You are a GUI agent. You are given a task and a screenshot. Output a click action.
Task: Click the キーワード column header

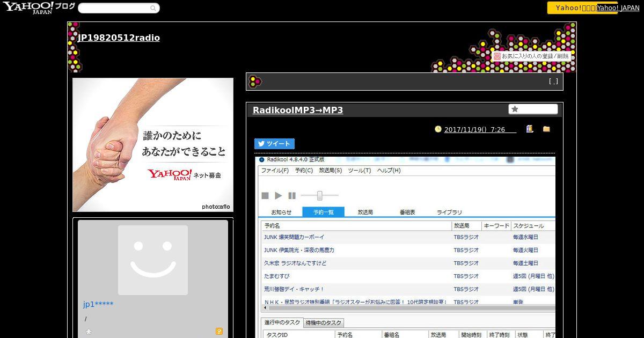coord(496,226)
